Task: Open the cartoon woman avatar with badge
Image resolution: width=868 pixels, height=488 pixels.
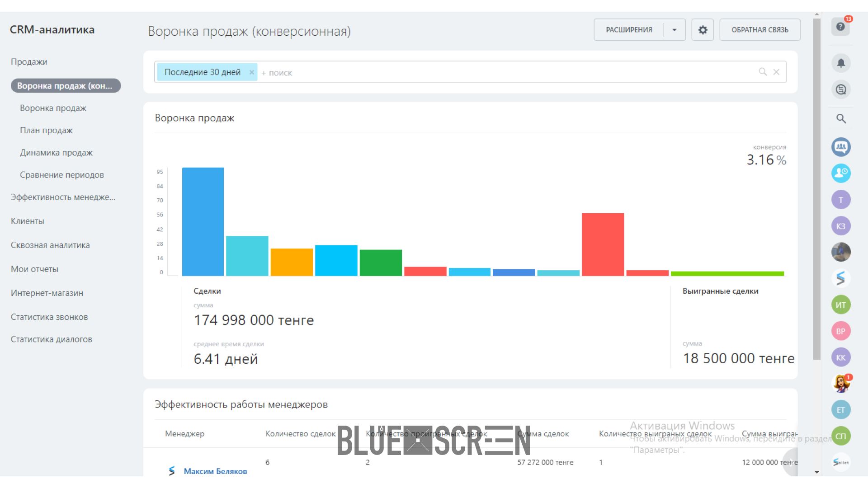Action: click(x=841, y=384)
